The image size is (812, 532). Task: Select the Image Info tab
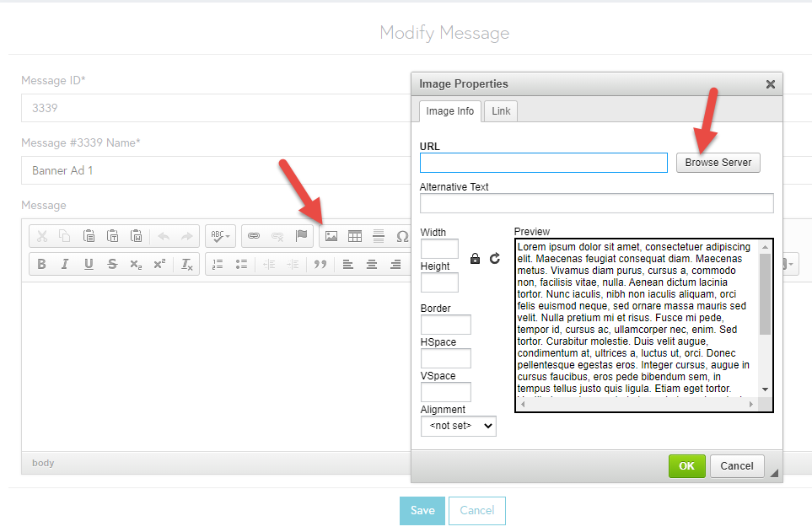tap(449, 111)
